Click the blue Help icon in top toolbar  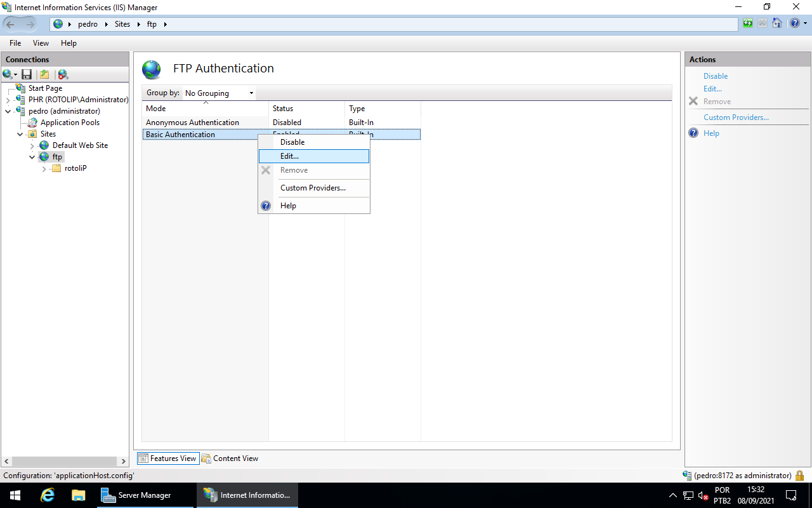tap(794, 23)
